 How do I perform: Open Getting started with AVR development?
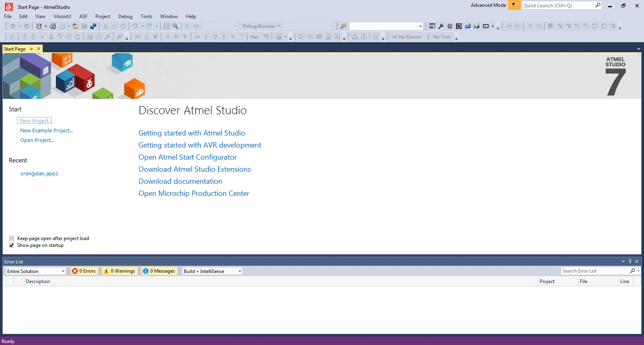tap(200, 145)
